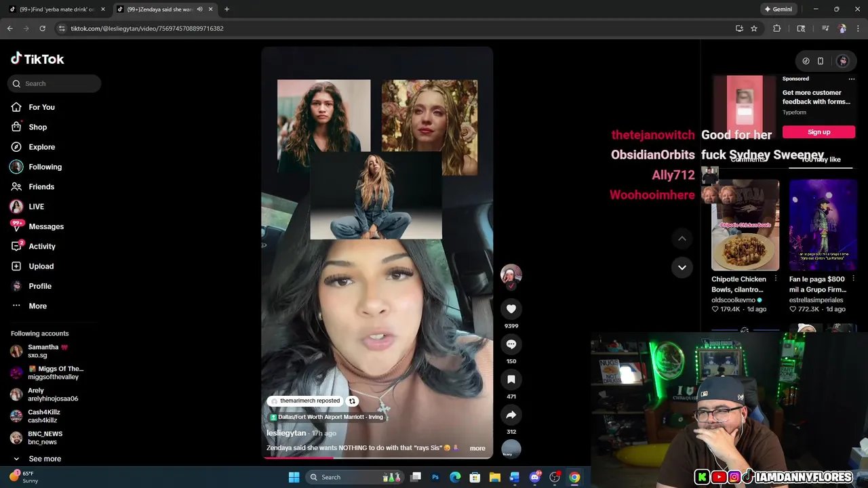Open Discord from taskbar
Screen dimensions: 868x488
(x=535, y=477)
